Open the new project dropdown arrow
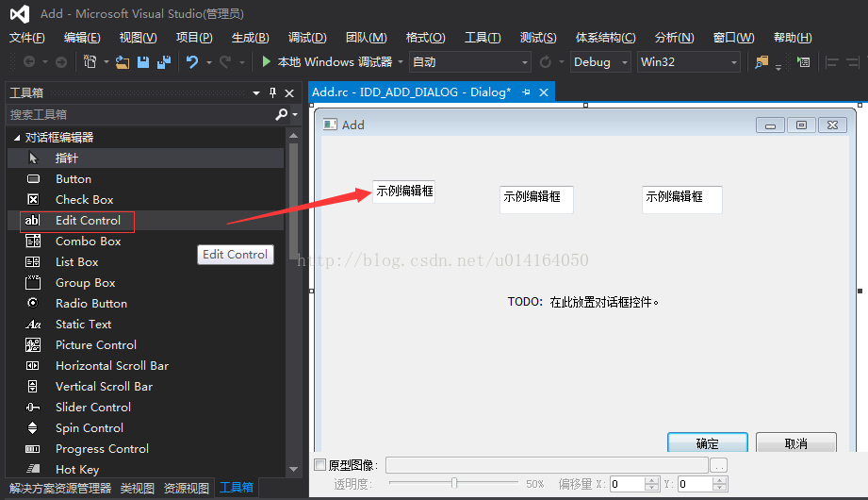 [x=106, y=62]
